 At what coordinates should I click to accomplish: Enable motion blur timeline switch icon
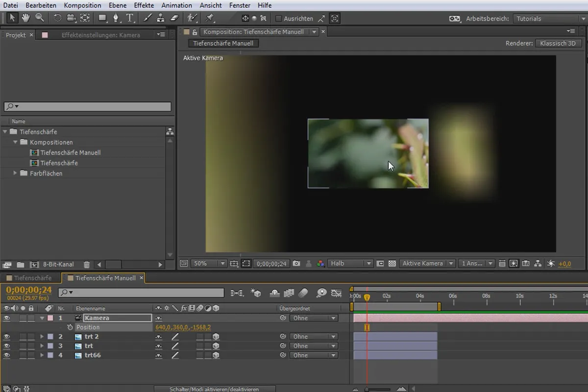click(x=303, y=293)
